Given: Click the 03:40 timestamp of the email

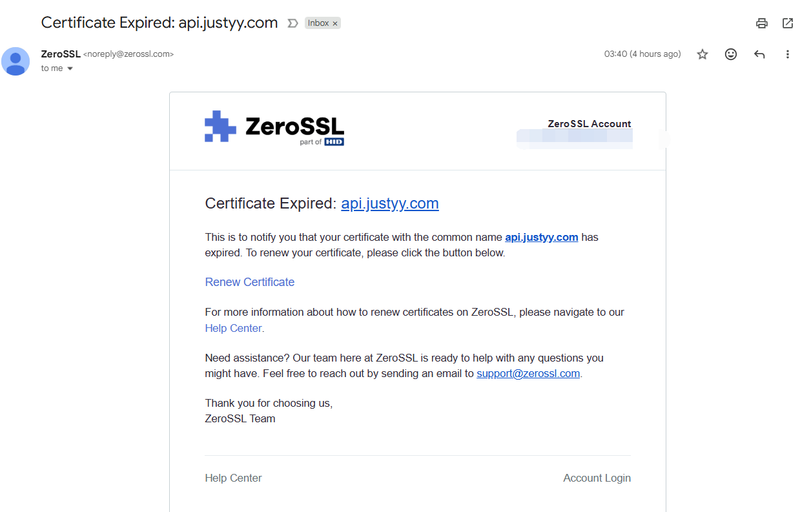Looking at the screenshot, I should pyautogui.click(x=642, y=54).
